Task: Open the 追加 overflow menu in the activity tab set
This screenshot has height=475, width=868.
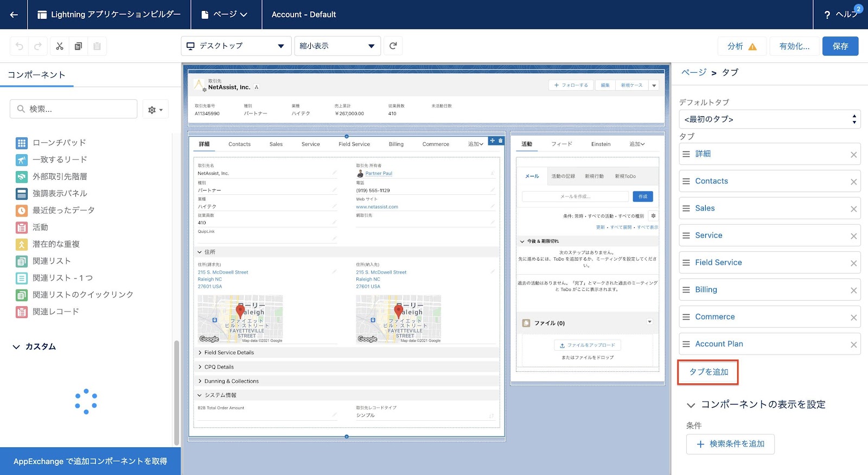Action: [637, 144]
